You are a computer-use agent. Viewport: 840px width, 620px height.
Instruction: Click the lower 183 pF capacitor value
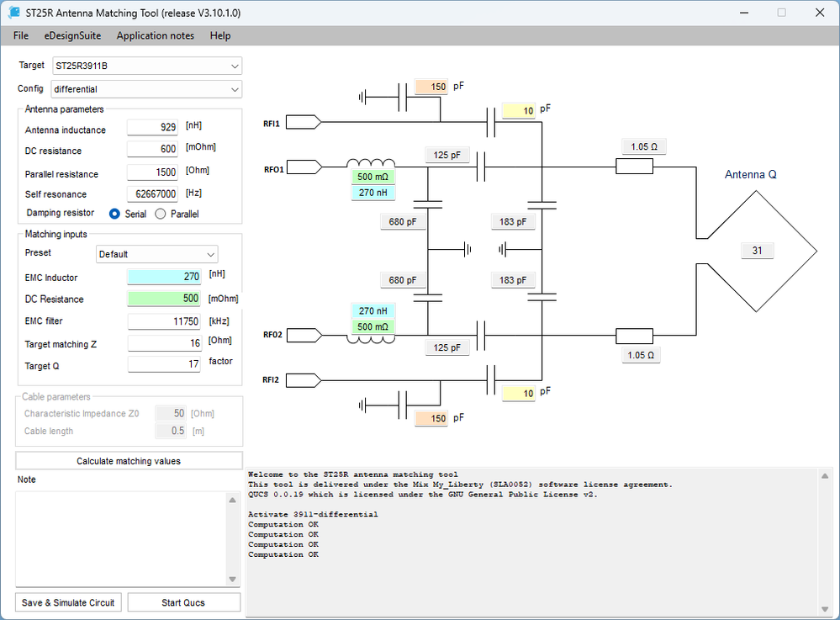coord(513,280)
